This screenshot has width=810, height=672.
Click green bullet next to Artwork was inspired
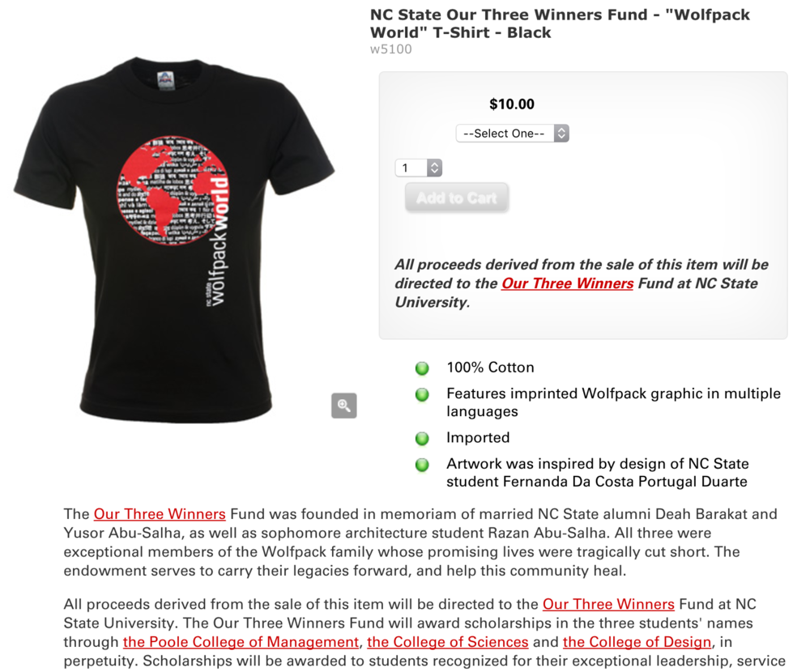tap(422, 465)
